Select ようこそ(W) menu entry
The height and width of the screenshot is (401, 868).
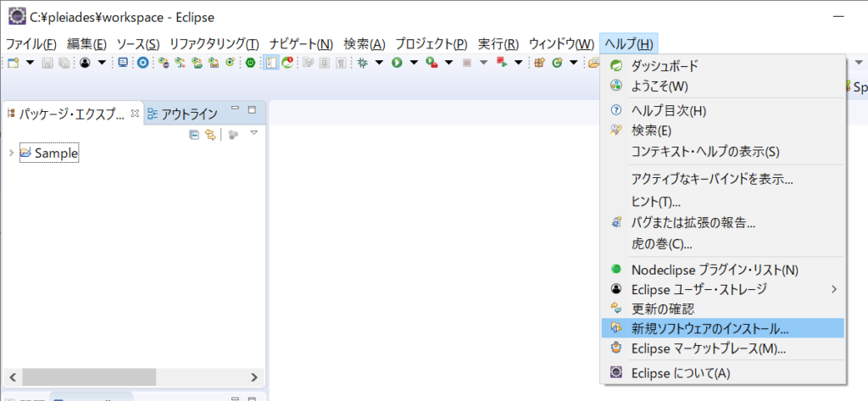click(x=723, y=86)
